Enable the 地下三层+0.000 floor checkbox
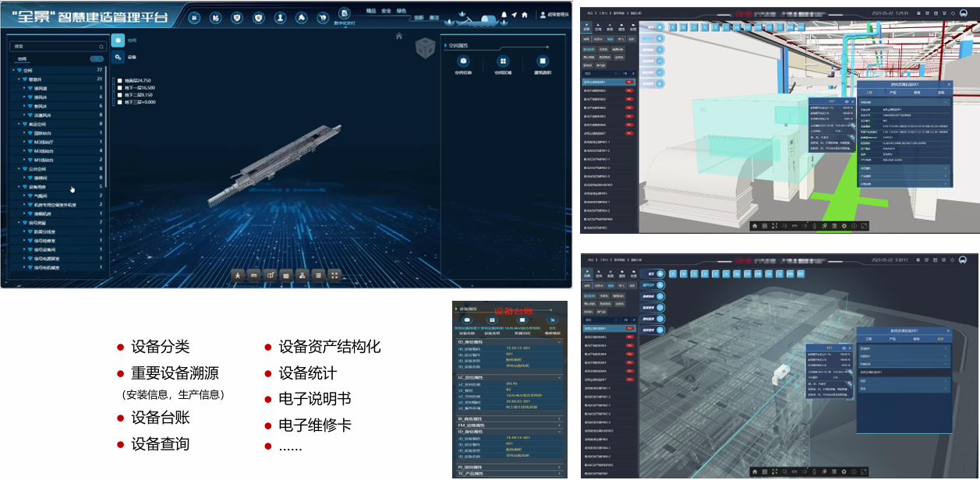 tap(119, 102)
